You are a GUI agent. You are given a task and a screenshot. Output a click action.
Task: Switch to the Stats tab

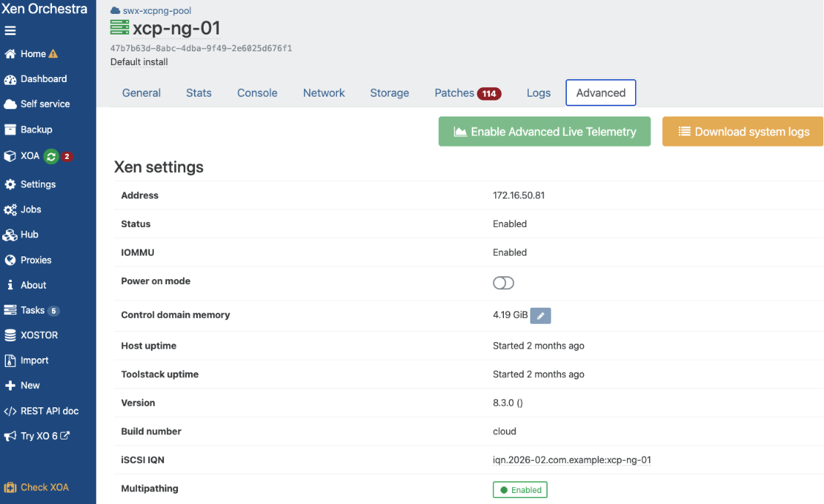click(x=198, y=93)
